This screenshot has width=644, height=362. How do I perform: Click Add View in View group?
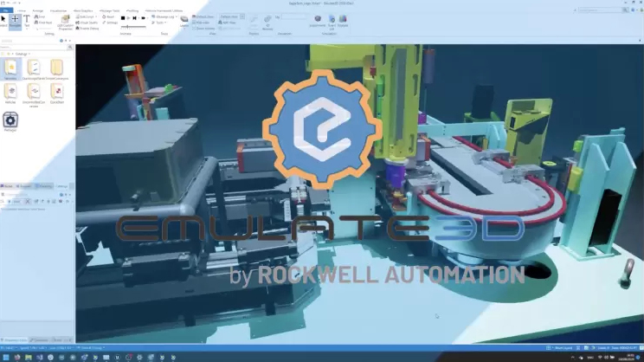(227, 23)
